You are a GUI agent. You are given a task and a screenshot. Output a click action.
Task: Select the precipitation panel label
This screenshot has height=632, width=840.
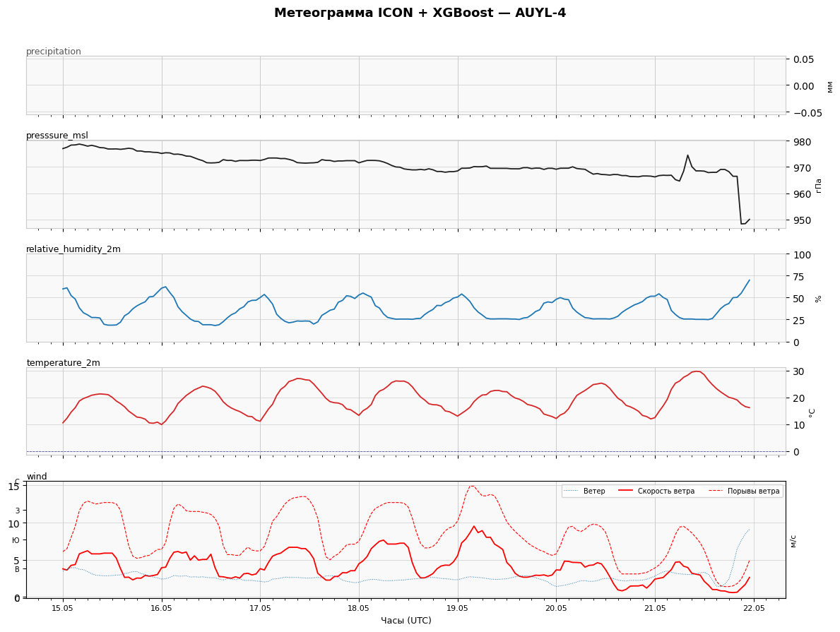54,52
